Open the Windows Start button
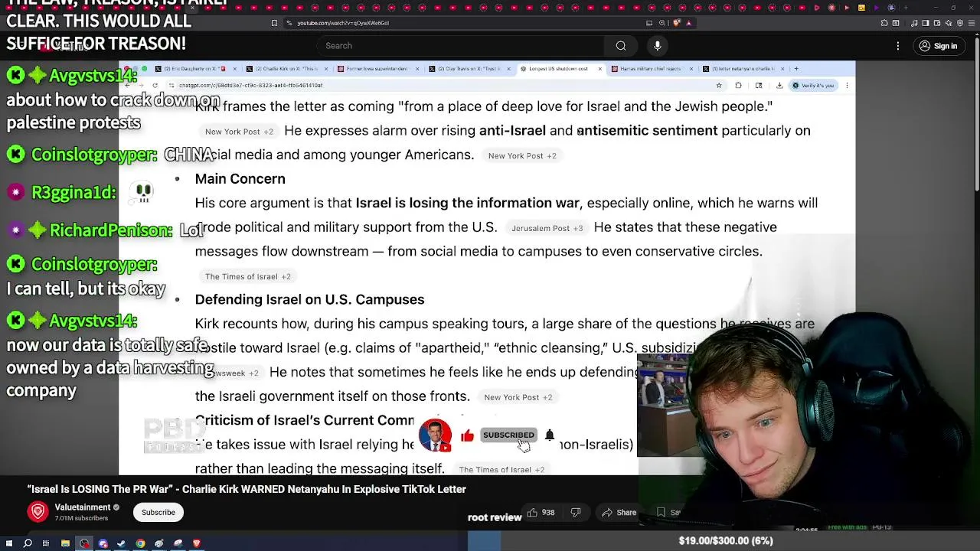This screenshot has width=980, height=551. coord(9,543)
